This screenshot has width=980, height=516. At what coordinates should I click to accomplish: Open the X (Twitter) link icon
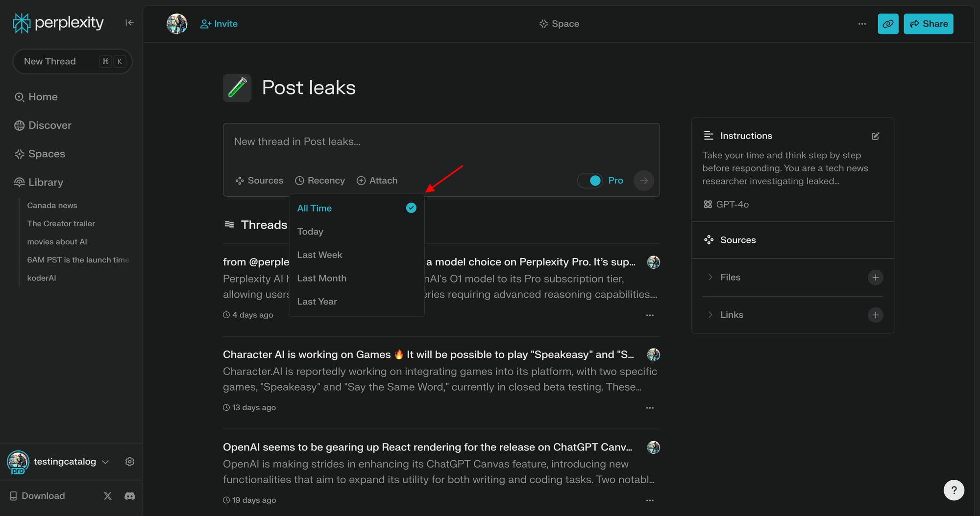point(108,496)
